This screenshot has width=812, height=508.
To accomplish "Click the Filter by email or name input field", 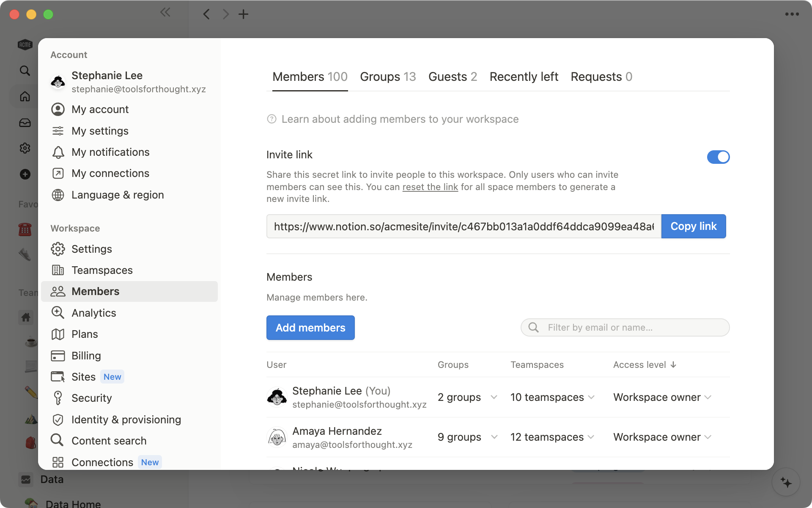I will 624,327.
